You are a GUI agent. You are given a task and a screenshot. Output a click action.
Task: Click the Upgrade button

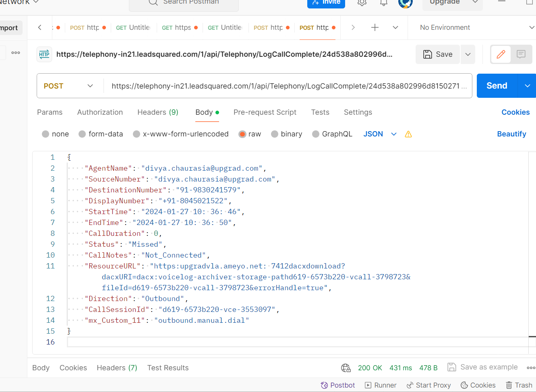[445, 2]
